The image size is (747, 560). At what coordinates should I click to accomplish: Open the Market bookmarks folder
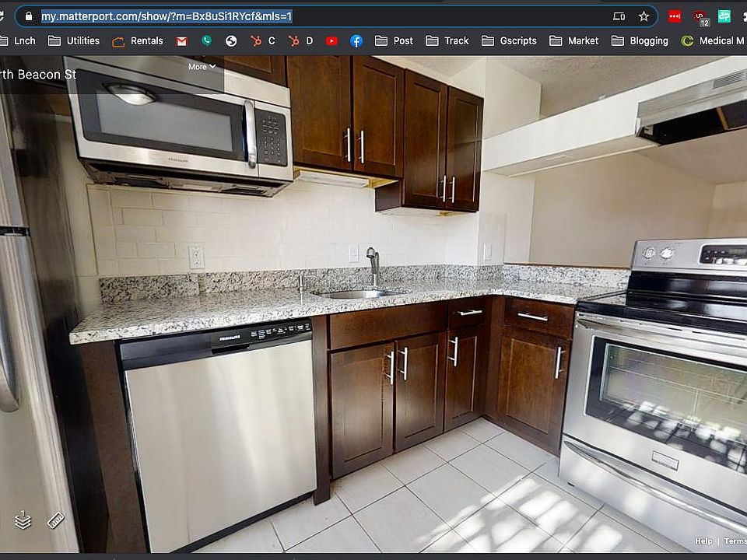573,41
